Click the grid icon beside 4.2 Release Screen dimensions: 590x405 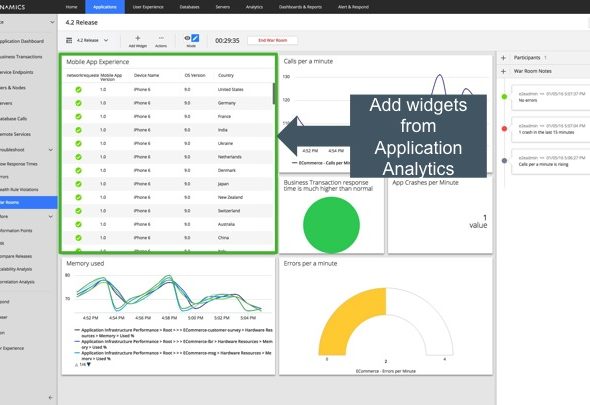(69, 40)
